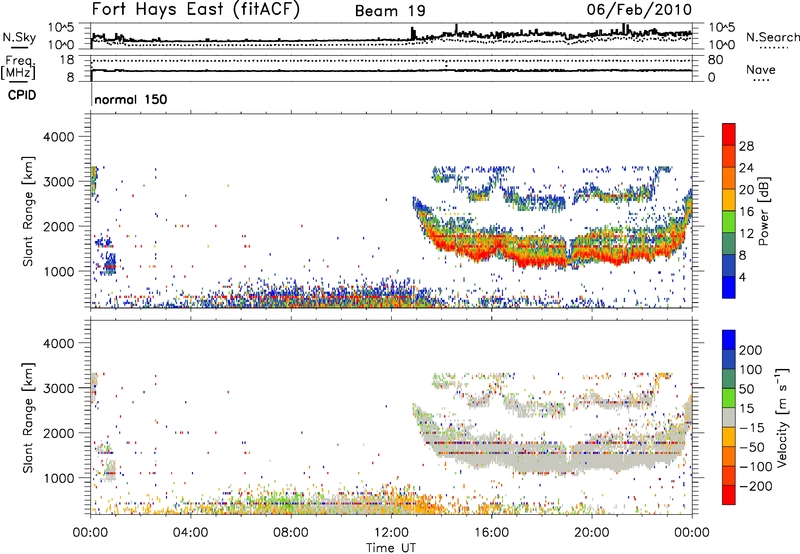This screenshot has height=554, width=800.
Task: Click the 'Velocity [m s-1]' colorbar label
Action: [782, 417]
